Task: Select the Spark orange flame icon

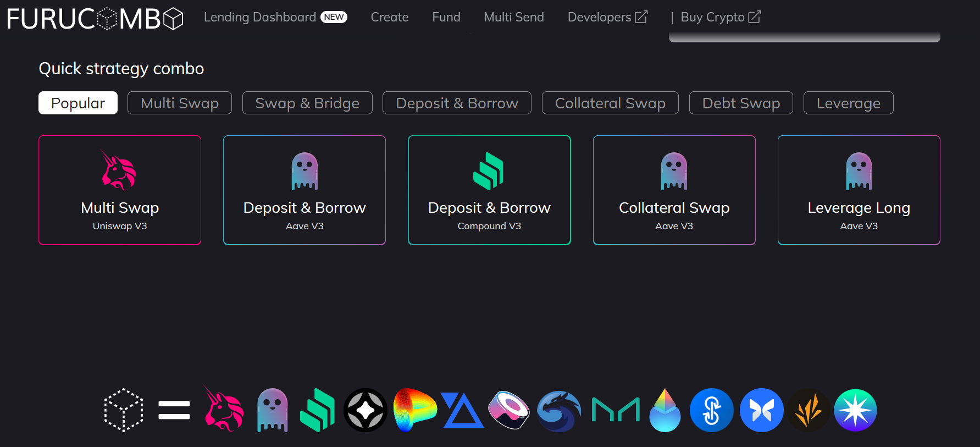Action: click(809, 410)
